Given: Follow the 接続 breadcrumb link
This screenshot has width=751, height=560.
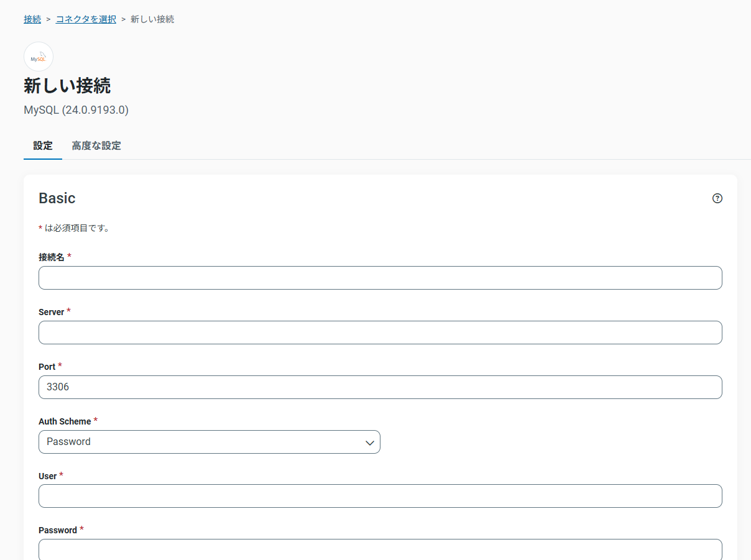Looking at the screenshot, I should (x=32, y=19).
